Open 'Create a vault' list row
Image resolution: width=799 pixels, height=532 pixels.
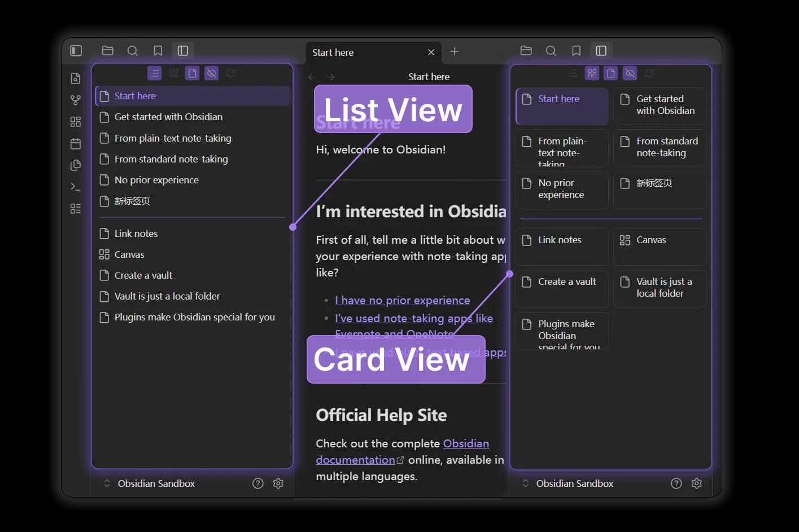[193, 275]
